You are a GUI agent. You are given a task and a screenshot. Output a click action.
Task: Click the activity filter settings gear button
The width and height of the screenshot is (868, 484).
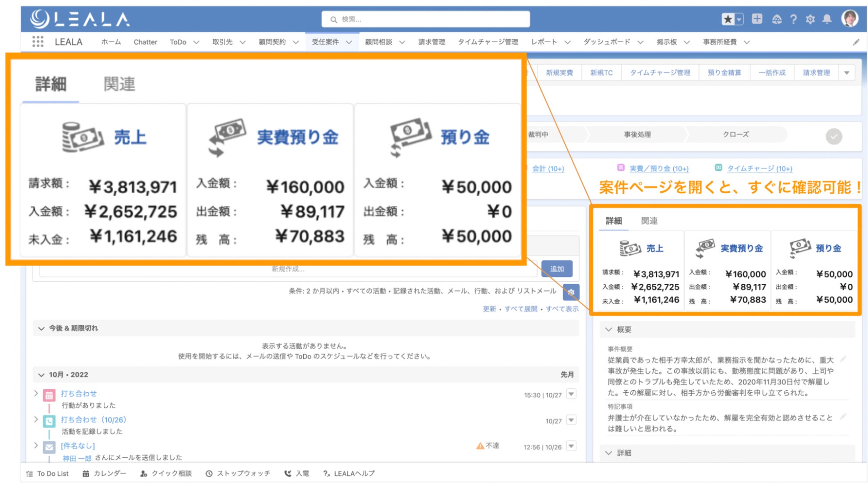pos(571,292)
